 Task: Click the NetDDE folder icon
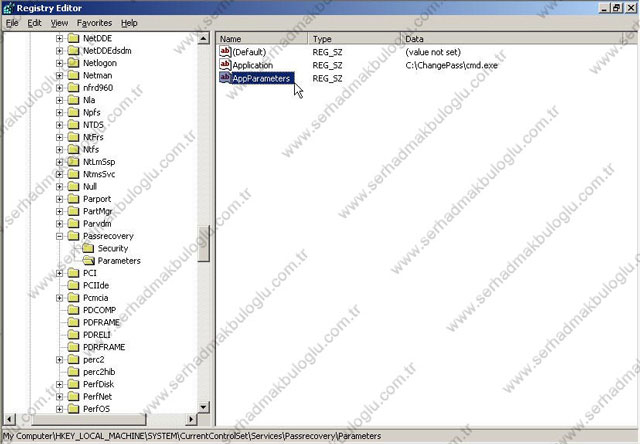(73, 38)
